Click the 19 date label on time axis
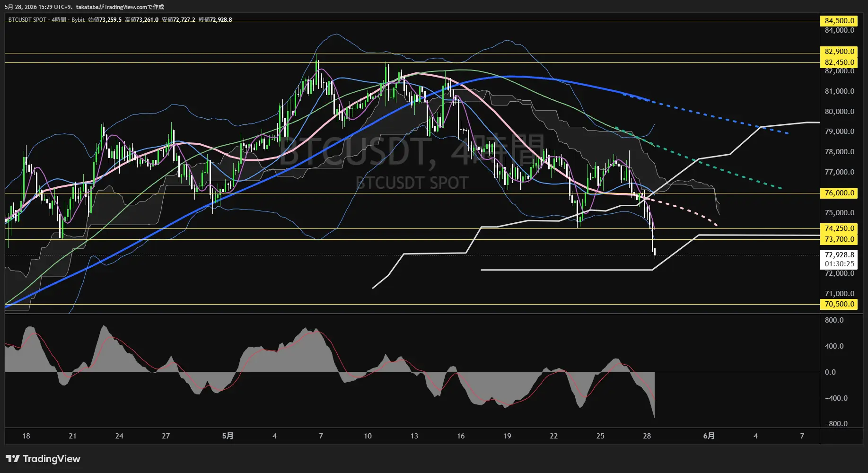868x473 pixels. pyautogui.click(x=507, y=436)
